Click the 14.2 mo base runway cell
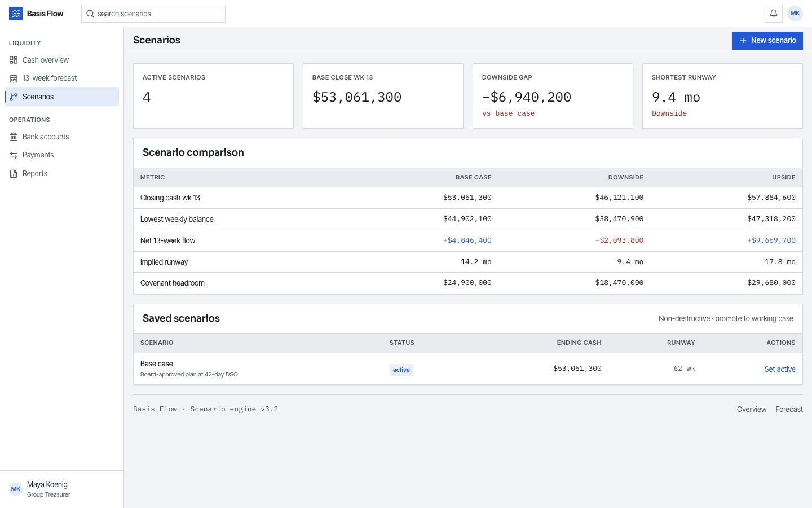This screenshot has height=508, width=812. tap(476, 262)
